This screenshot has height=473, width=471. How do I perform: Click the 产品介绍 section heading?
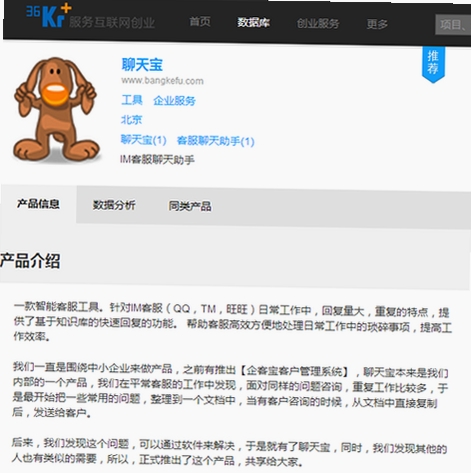point(30,261)
